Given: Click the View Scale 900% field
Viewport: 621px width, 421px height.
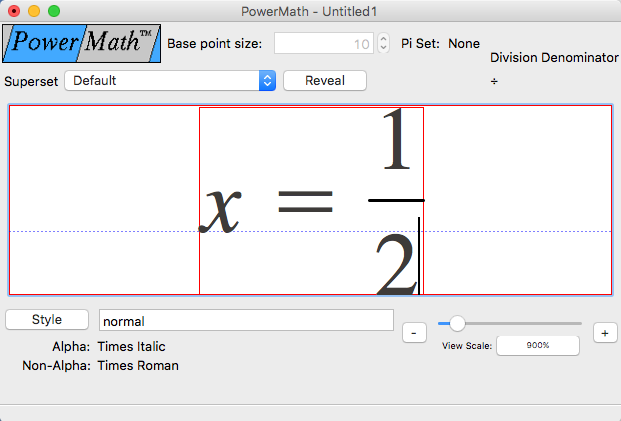Looking at the screenshot, I should [x=538, y=345].
